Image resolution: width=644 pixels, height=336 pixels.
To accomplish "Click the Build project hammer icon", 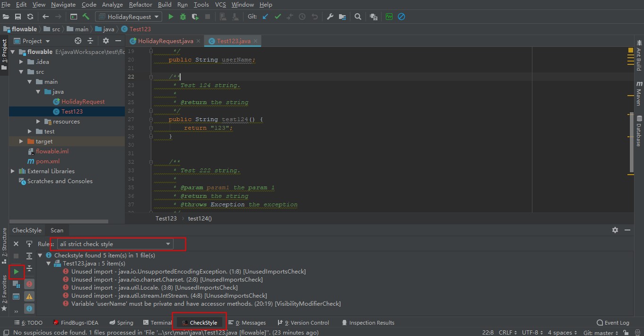I will (86, 17).
